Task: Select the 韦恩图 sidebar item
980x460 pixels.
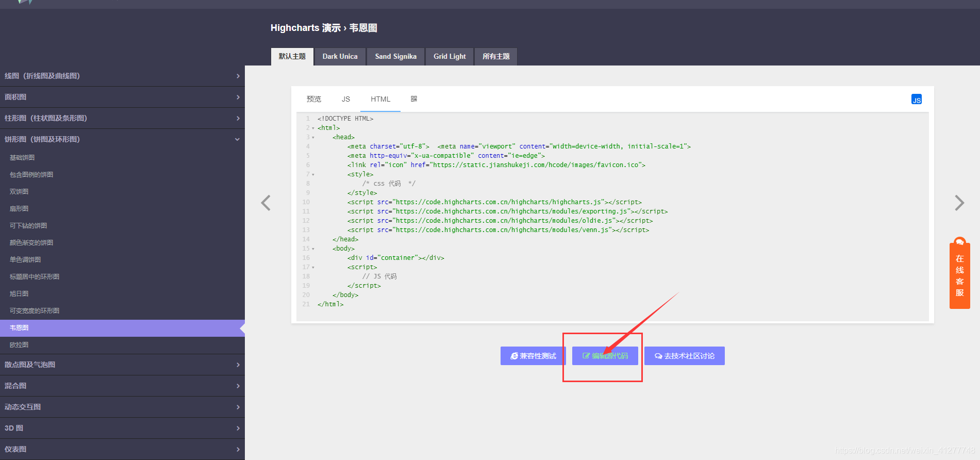Action: coord(122,328)
